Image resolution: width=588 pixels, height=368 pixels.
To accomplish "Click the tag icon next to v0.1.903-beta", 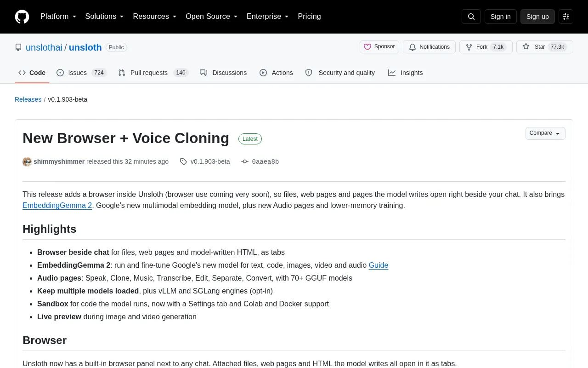I will pos(183,161).
